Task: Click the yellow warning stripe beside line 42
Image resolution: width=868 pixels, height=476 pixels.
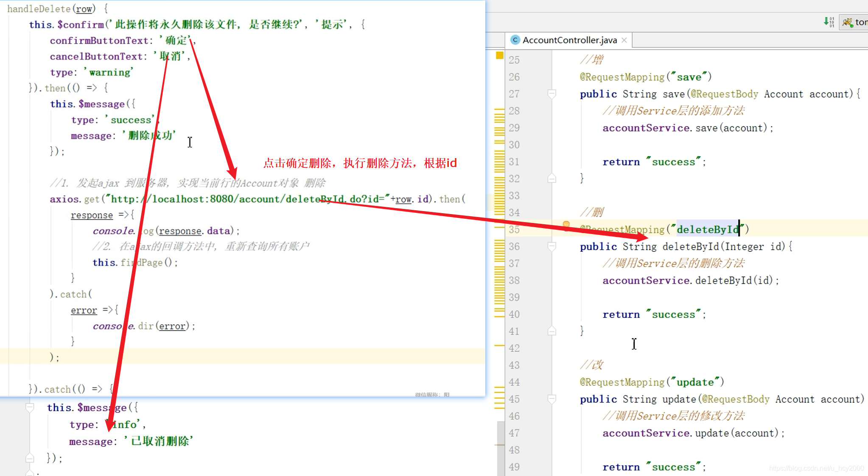Action: (x=499, y=346)
